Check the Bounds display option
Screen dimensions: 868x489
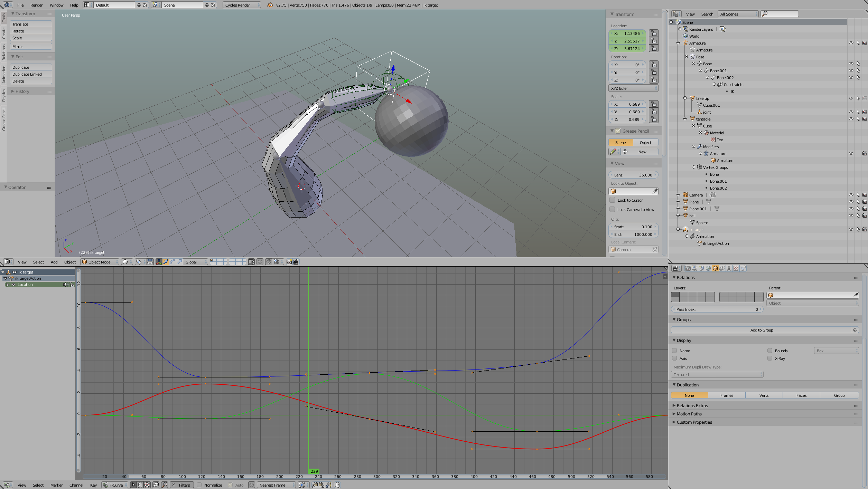(770, 351)
